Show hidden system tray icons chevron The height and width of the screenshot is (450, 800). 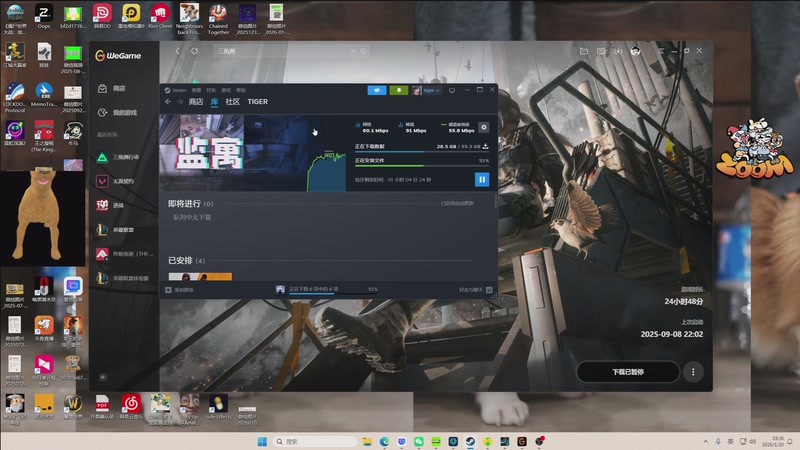(x=706, y=441)
